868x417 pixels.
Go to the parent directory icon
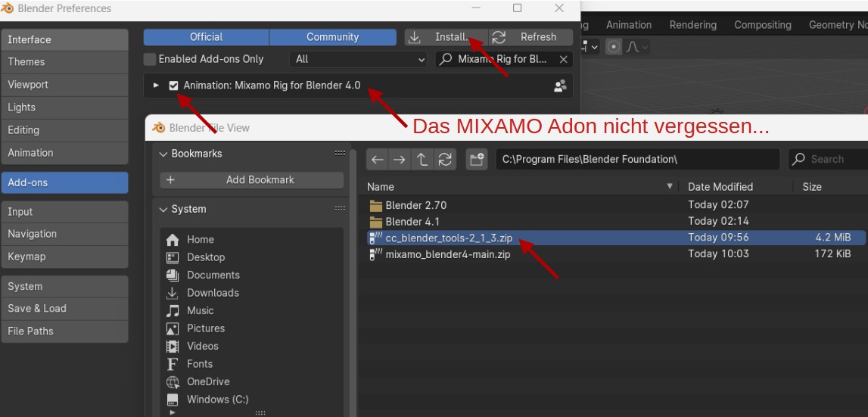(422, 160)
